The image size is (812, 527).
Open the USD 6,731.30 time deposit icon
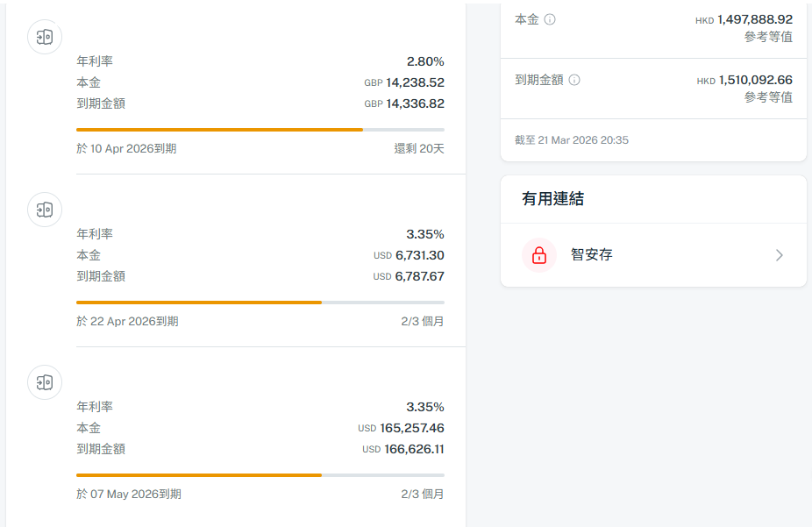pyautogui.click(x=45, y=210)
